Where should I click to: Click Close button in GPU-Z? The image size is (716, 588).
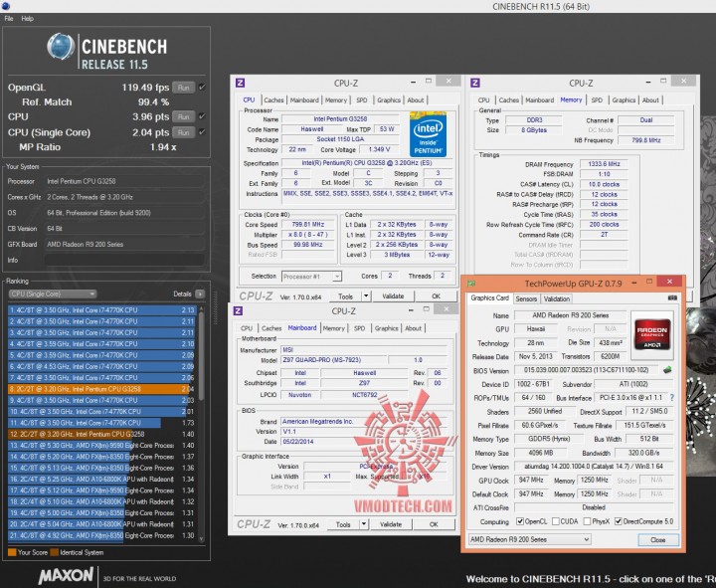click(658, 540)
